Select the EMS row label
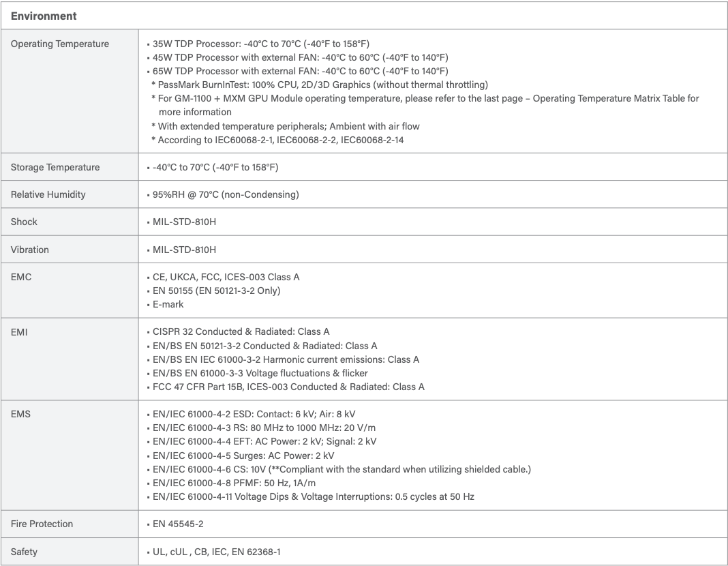 (x=21, y=413)
